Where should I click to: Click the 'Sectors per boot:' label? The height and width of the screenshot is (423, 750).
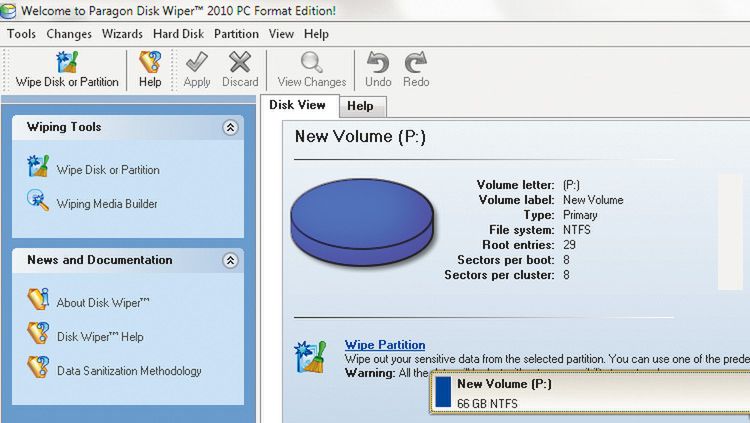pyautogui.click(x=506, y=260)
